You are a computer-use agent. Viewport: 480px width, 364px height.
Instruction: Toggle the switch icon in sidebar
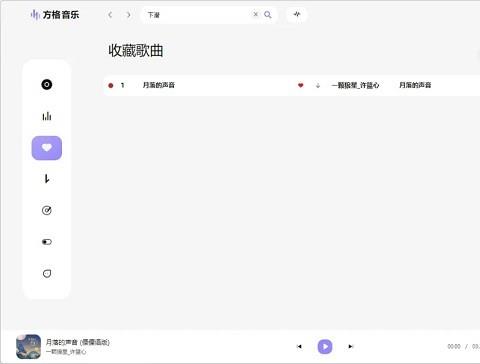click(x=47, y=242)
